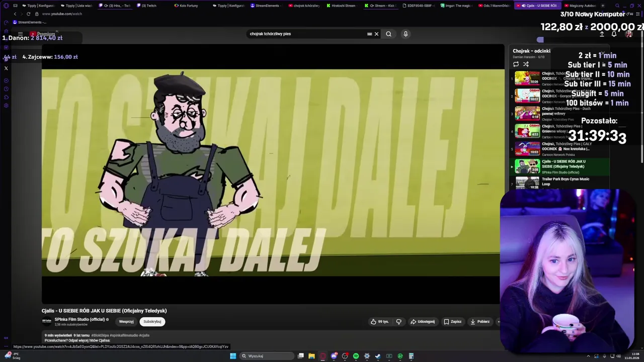Switch to the StreamElements browser tab

267,6
